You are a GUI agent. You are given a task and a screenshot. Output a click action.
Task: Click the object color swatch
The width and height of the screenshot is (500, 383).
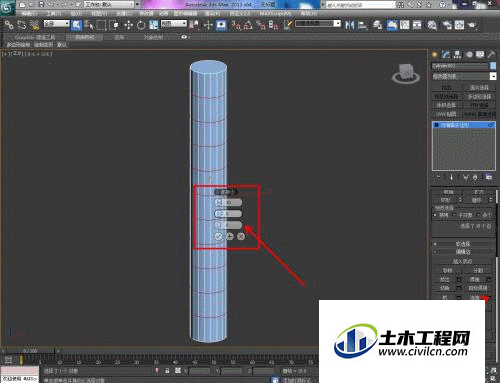coord(493,66)
